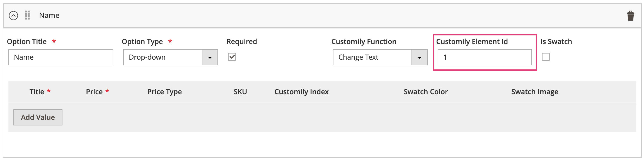Click the Price column header
644x160 pixels.
tap(94, 92)
